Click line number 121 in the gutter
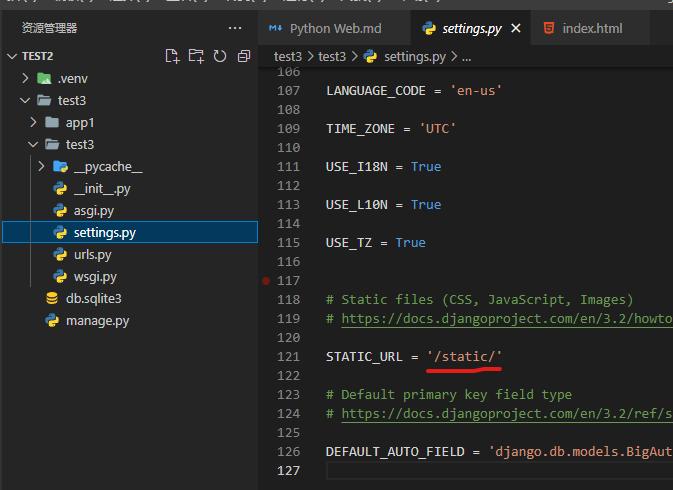Image resolution: width=673 pixels, height=490 pixels. (x=288, y=357)
